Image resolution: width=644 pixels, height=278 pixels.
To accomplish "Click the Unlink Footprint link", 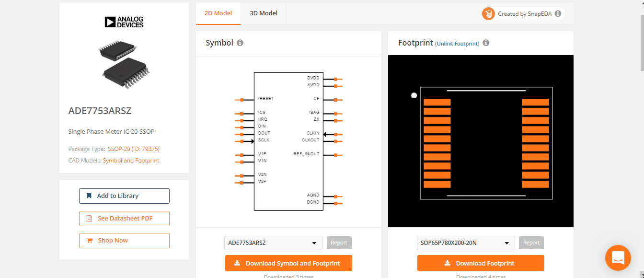I will tap(457, 44).
